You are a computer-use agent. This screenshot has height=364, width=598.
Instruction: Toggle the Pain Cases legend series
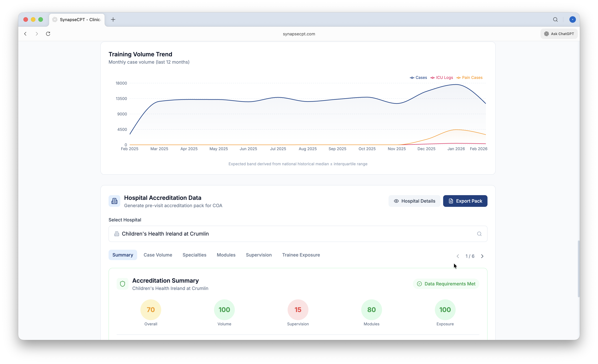(x=469, y=78)
